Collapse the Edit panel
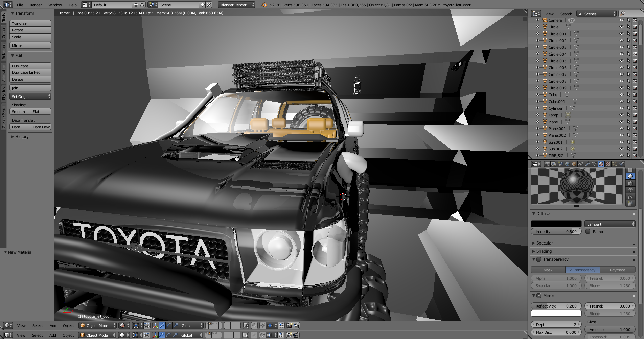 [x=13, y=56]
